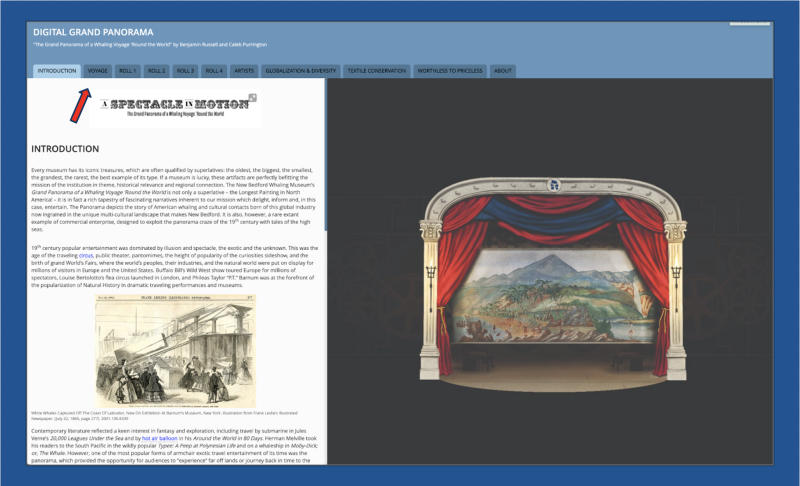The height and width of the screenshot is (486, 800).
Task: Open the Roll 1 tab
Action: coord(127,71)
